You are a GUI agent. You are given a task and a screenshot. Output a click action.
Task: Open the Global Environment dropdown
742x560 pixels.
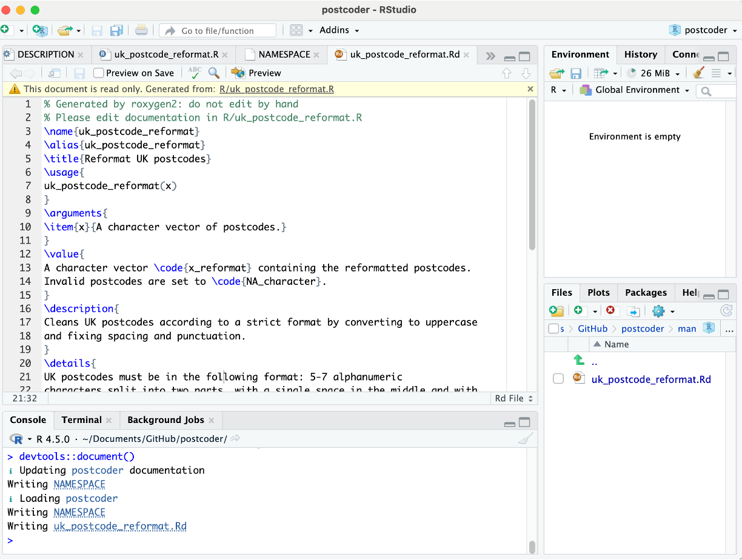point(635,90)
